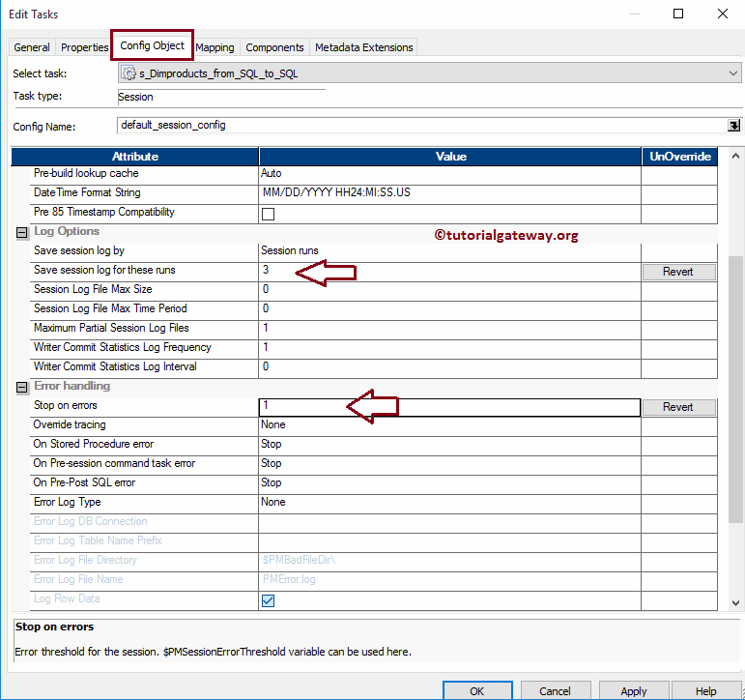Toggle Pre 85 Timestamp Compatibility checkbox
Screen dimensions: 745x700
tap(268, 214)
